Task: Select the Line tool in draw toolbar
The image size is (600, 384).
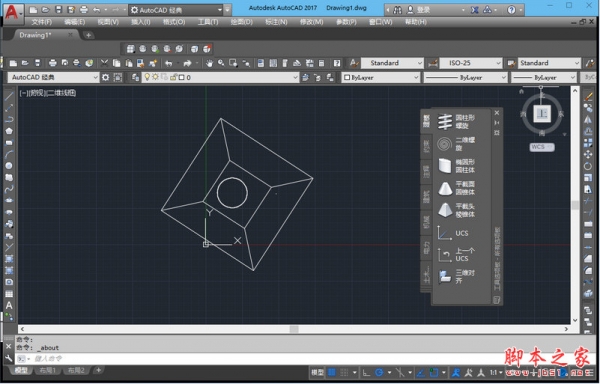Action: 9,96
